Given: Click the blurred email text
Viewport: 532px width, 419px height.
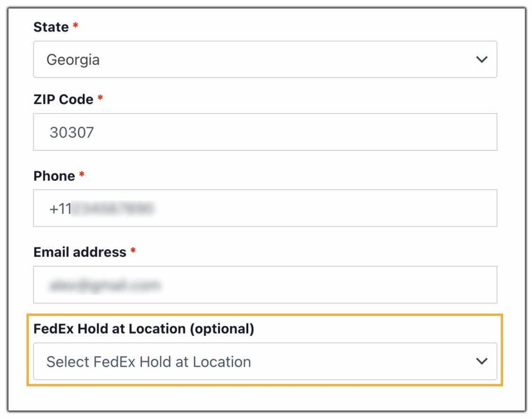Looking at the screenshot, I should (105, 285).
